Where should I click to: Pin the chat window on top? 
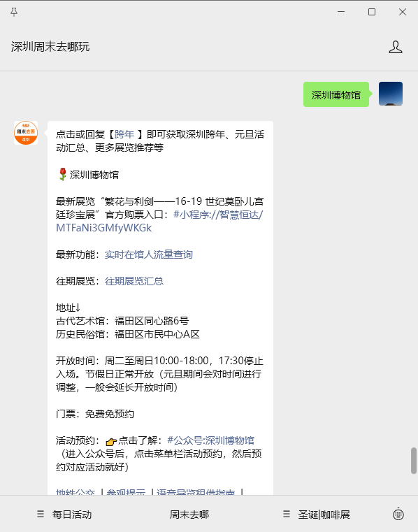click(14, 12)
